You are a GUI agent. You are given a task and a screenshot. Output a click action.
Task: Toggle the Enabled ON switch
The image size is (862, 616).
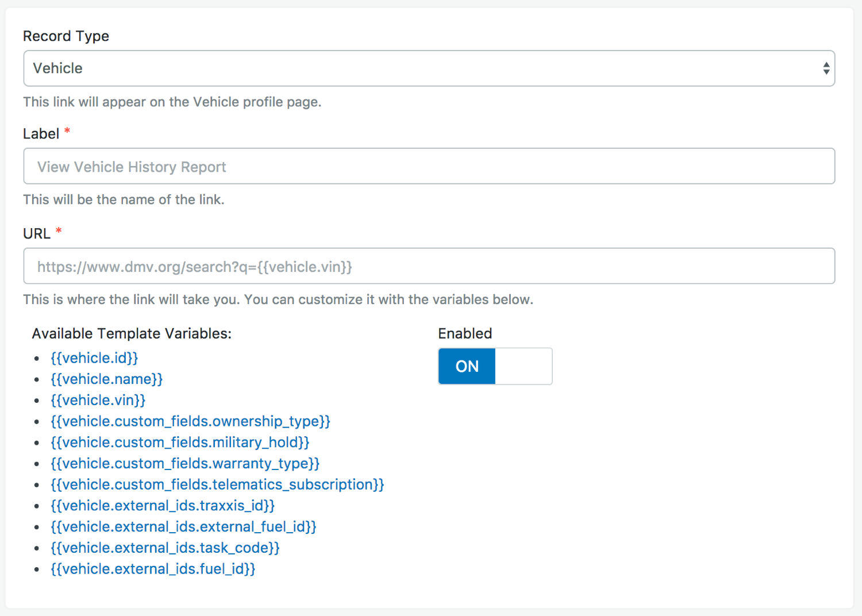point(467,366)
